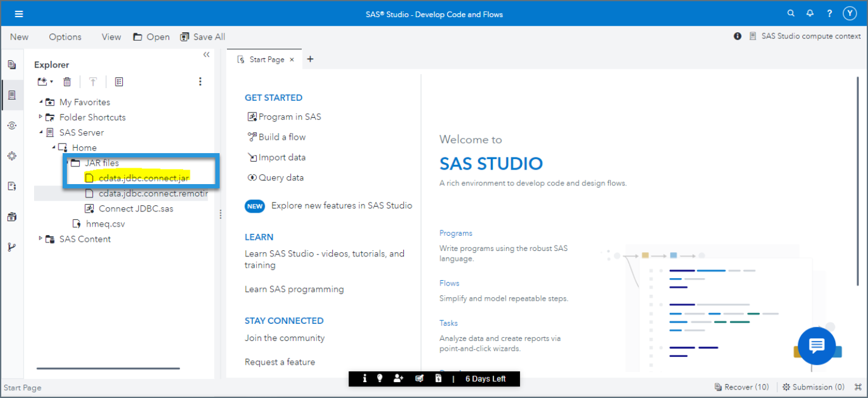Open notifications bell icon
868x398 pixels.
[810, 12]
